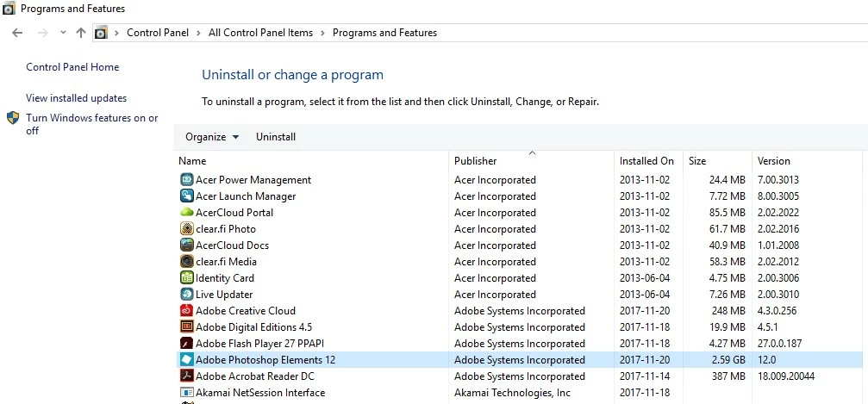Open View installed updates link

(x=77, y=98)
